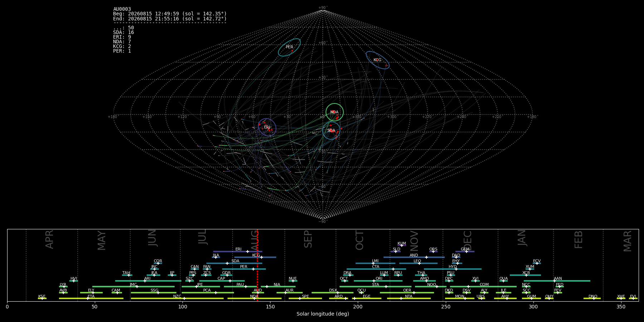Screen dimensions: 644x322
Task: Select the AU0003 station title text
Action: 122,9
